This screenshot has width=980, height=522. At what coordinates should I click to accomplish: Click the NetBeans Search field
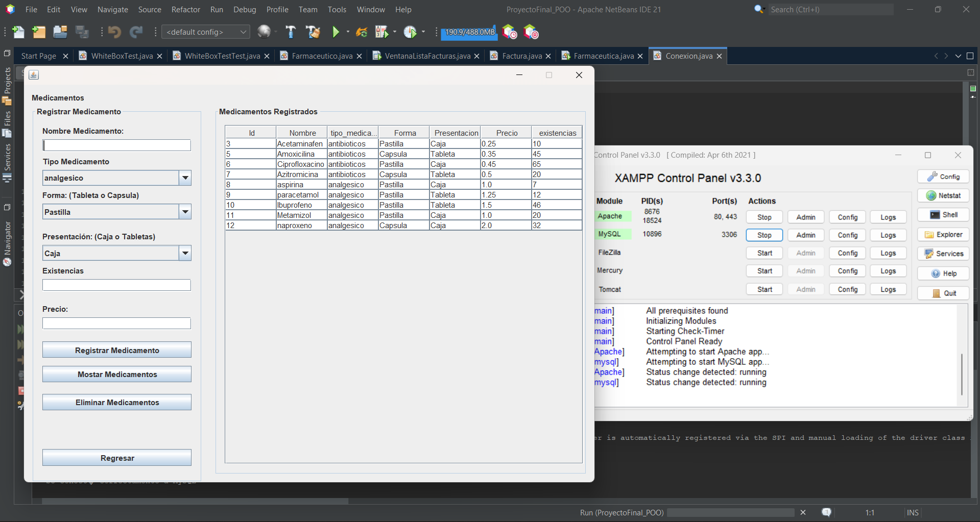(830, 9)
